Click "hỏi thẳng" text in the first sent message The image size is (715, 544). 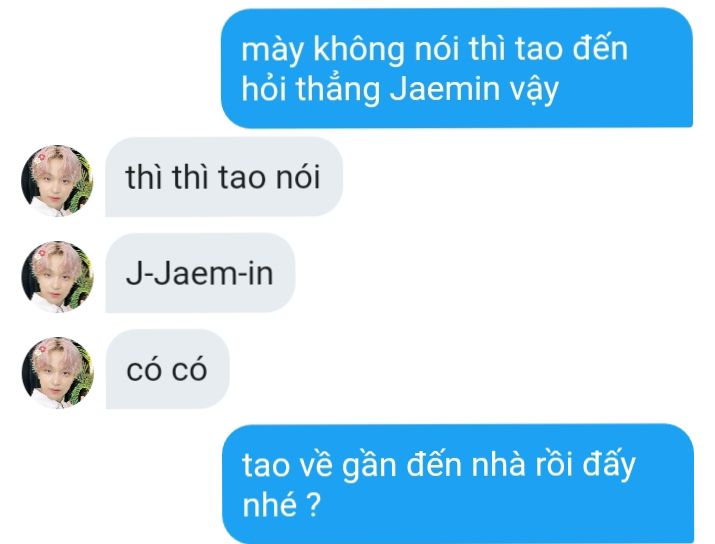[311, 88]
